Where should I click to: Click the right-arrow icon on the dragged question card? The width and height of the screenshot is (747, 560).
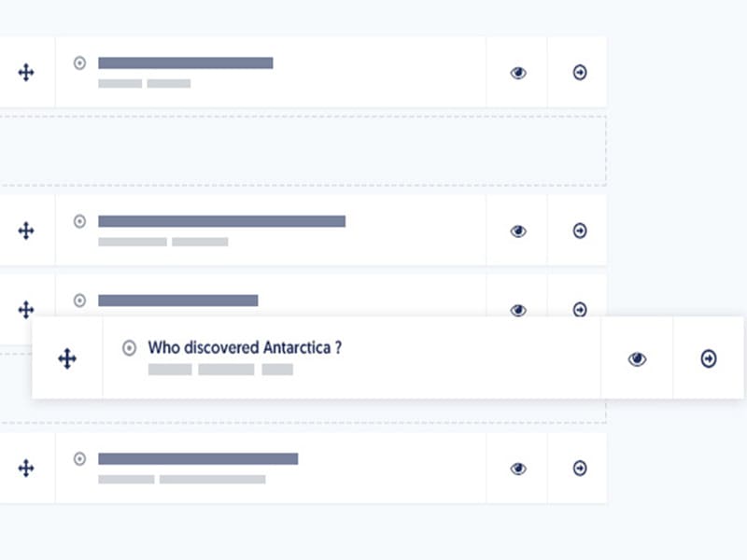point(708,357)
